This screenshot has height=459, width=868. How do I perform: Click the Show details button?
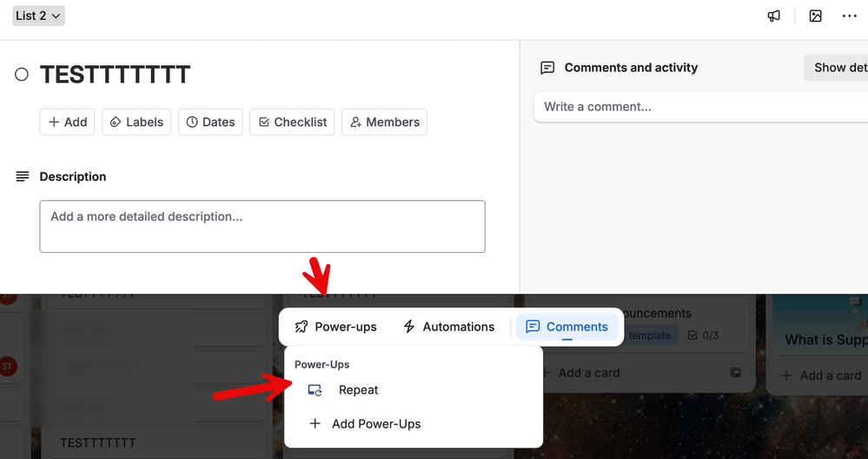837,68
